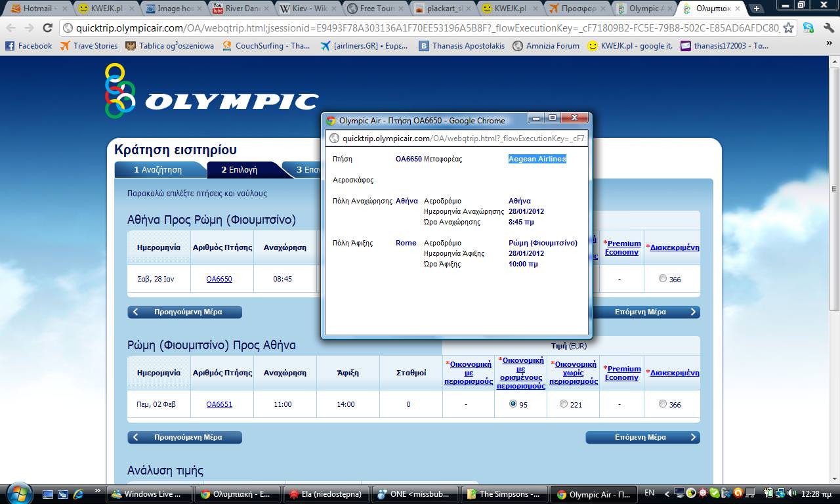Switch to the Free Tours tab
840x504 pixels.
pyautogui.click(x=374, y=9)
